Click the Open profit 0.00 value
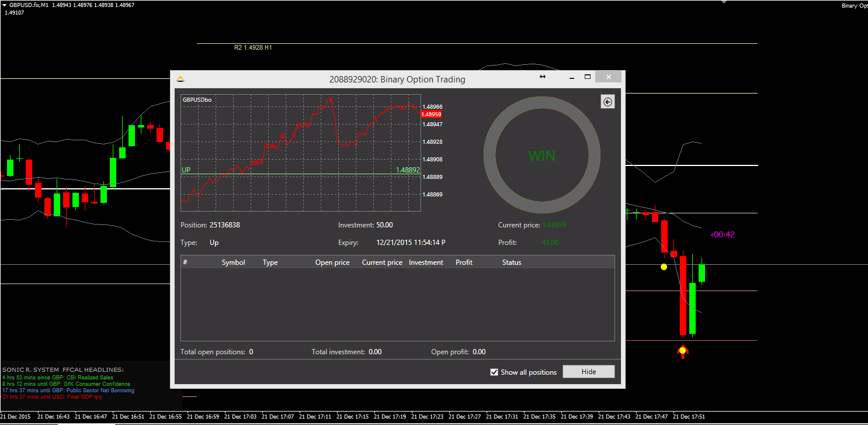The height and width of the screenshot is (425, 868). [x=479, y=352]
